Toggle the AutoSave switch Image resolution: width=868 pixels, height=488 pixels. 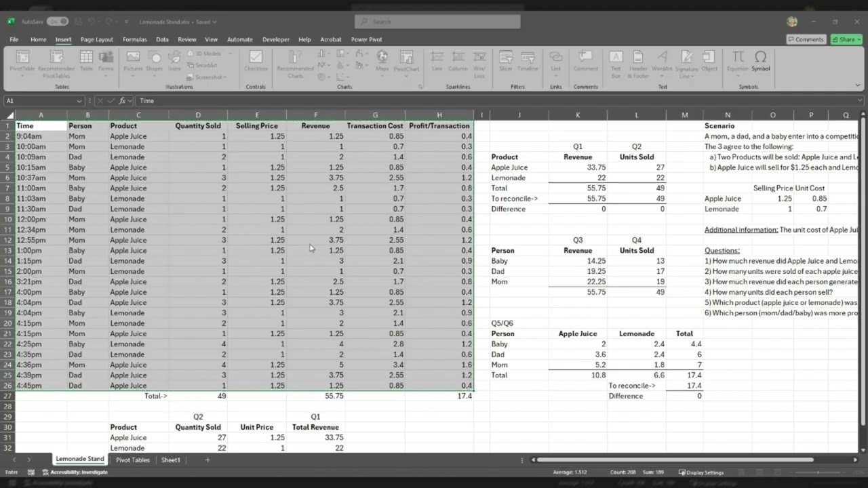(x=58, y=22)
